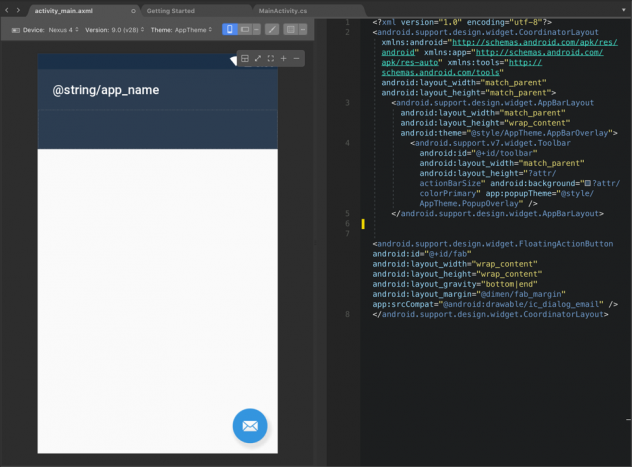Switch to the Getting Started tab

click(x=171, y=9)
